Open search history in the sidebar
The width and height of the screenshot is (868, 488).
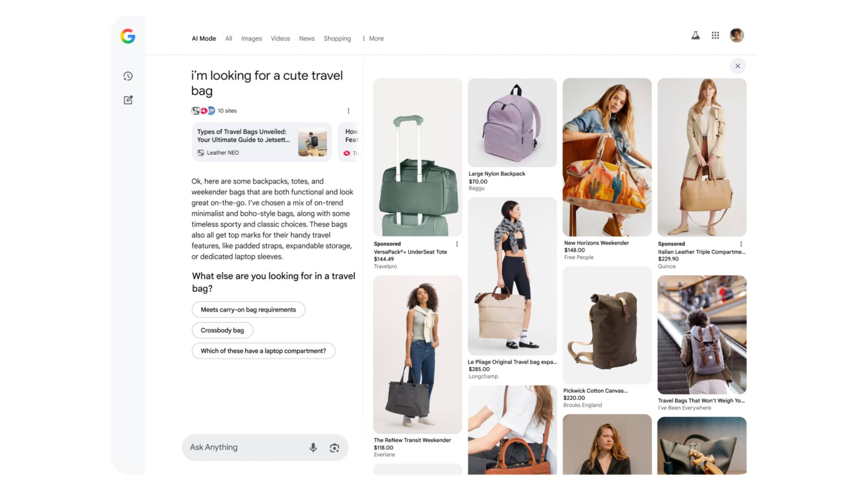pos(128,76)
